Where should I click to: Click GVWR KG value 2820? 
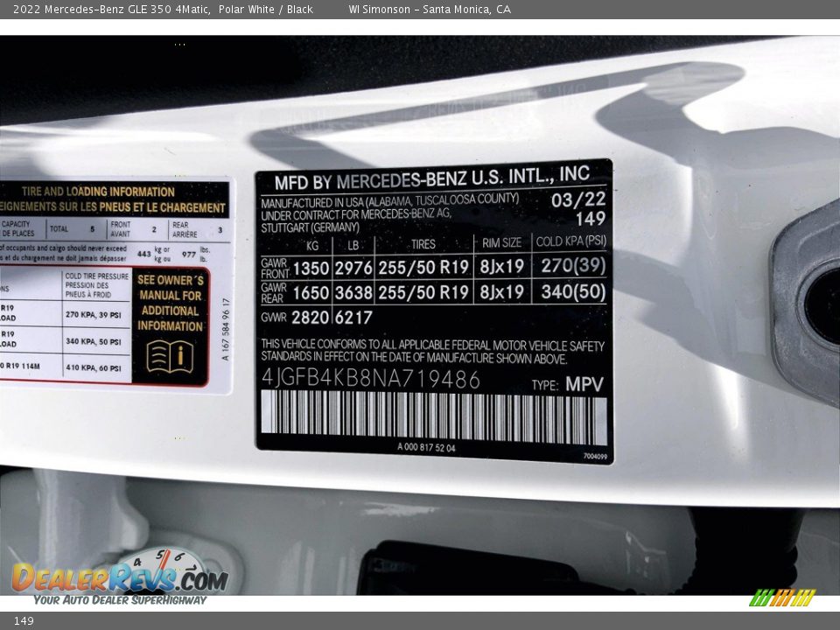pos(310,318)
